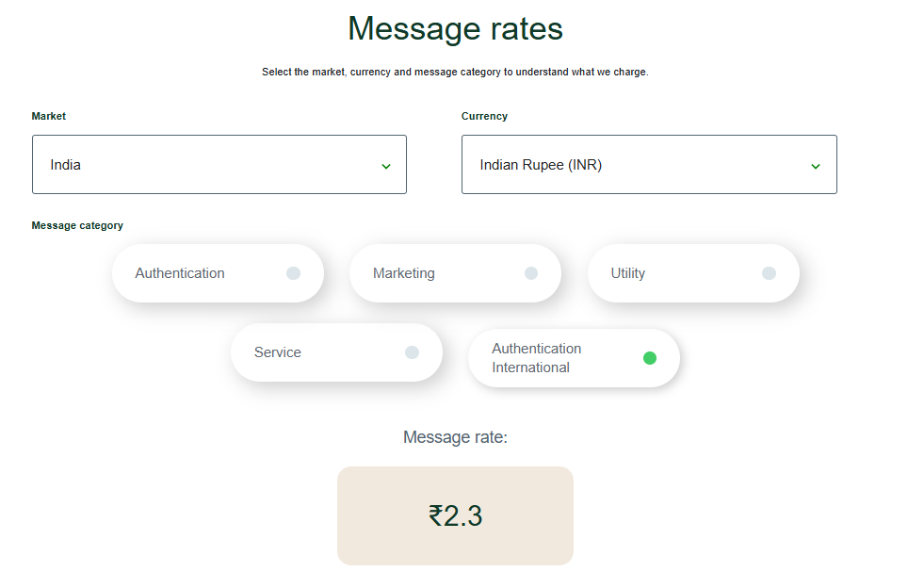Select the Authentication message category
Image resolution: width=924 pixels, height=588 pixels.
coord(218,272)
